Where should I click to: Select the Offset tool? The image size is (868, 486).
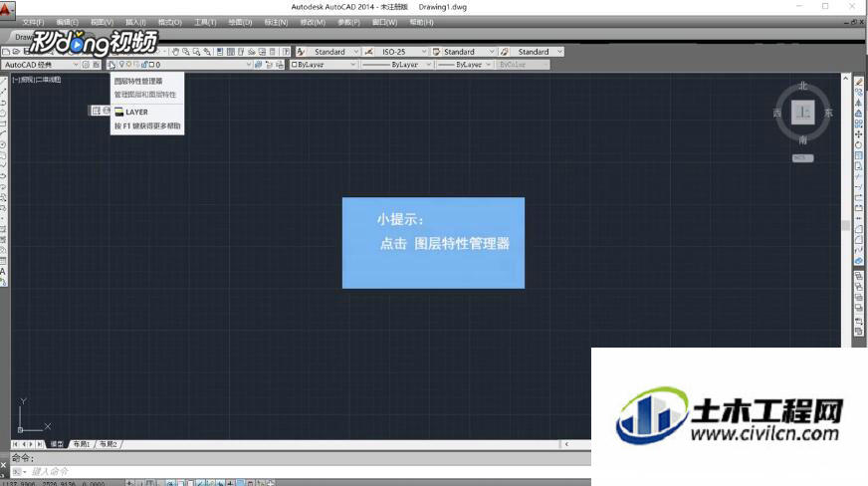pyautogui.click(x=859, y=113)
